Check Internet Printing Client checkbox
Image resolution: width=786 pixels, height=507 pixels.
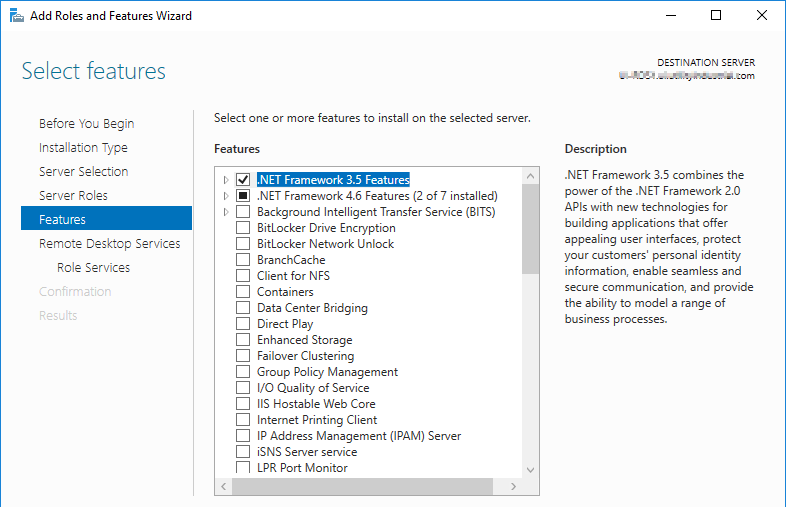243,420
